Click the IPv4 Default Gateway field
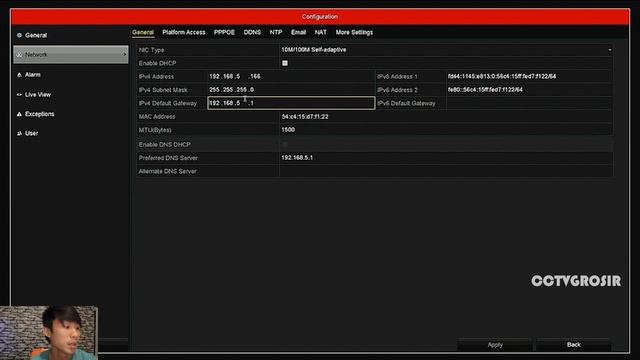Image resolution: width=640 pixels, height=360 pixels. (291, 103)
